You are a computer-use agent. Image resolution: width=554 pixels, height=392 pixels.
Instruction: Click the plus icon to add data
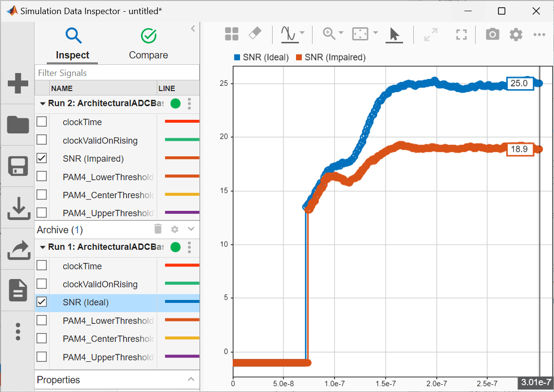(x=18, y=84)
